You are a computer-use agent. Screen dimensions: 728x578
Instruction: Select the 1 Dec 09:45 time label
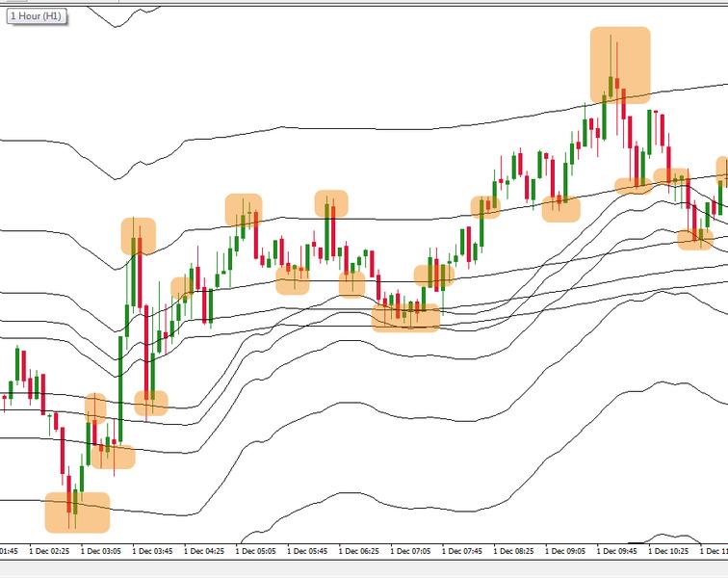point(616,551)
